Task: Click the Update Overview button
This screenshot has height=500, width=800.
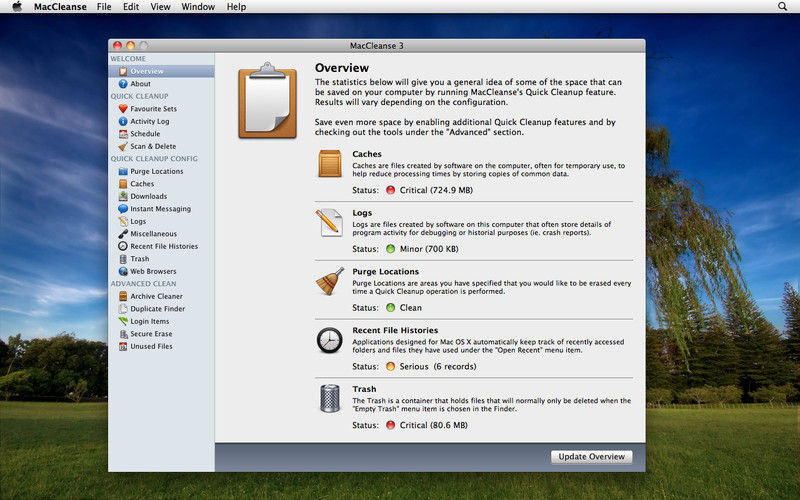Action: [591, 457]
